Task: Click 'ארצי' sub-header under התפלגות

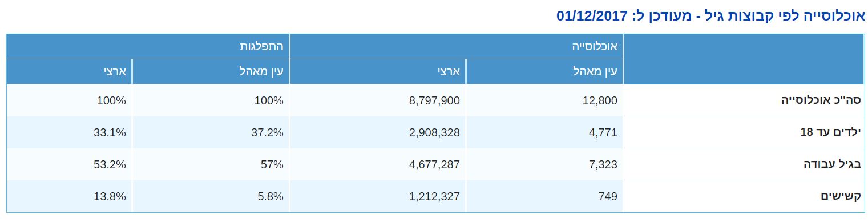Action: point(70,72)
